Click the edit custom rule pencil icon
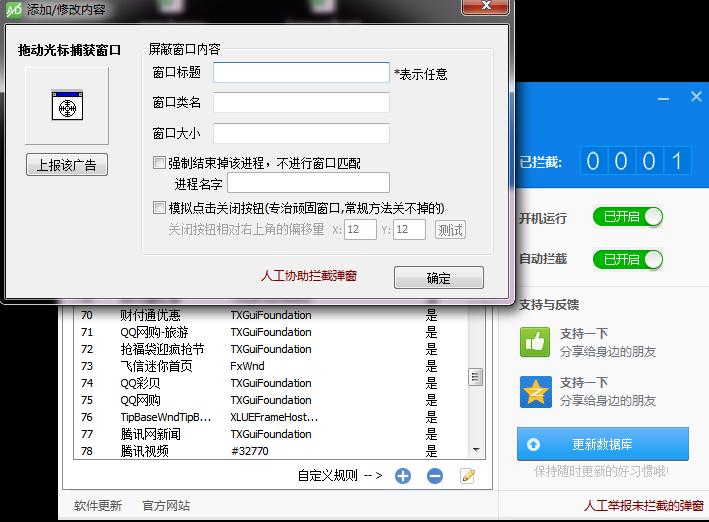This screenshot has width=709, height=522. [467, 476]
